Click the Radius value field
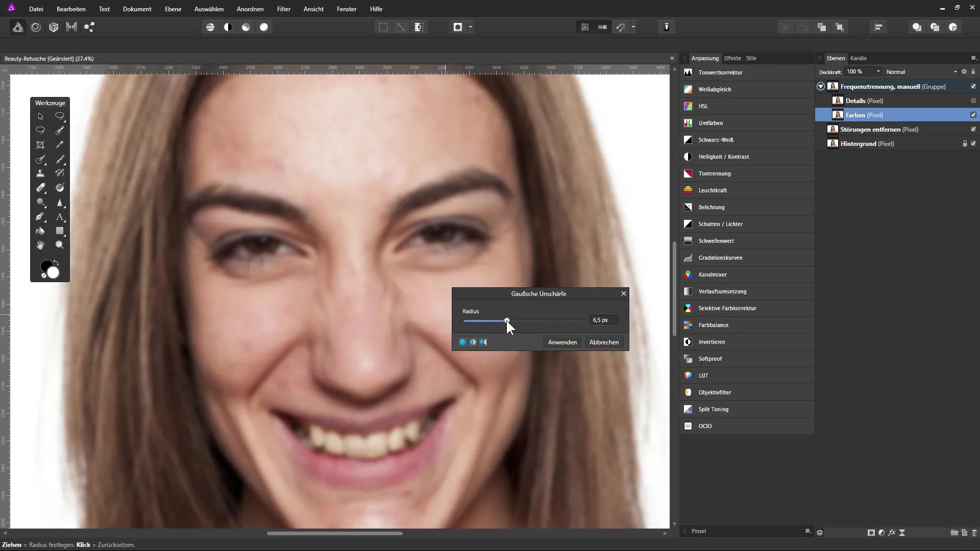This screenshot has height=551, width=980. coord(603,320)
